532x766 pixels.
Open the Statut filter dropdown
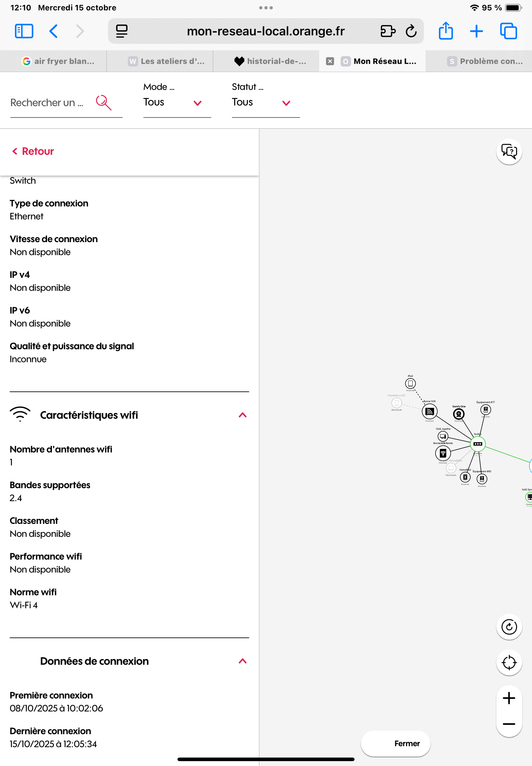265,102
